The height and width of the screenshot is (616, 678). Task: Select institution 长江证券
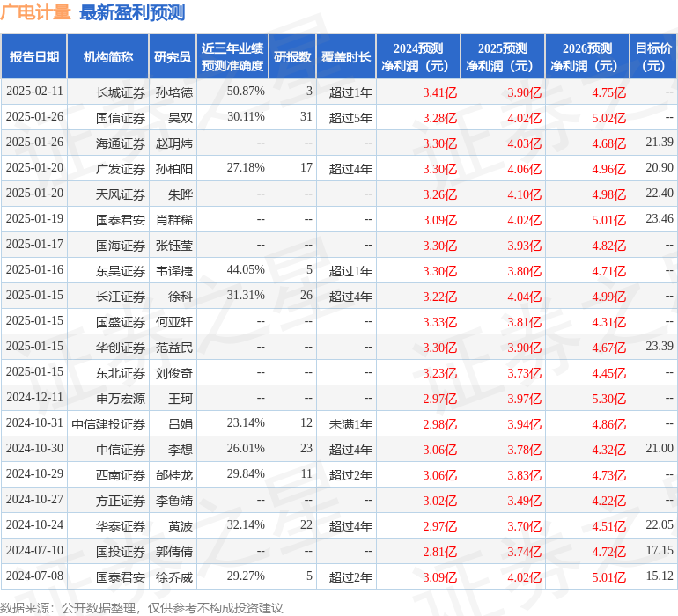coord(121,296)
